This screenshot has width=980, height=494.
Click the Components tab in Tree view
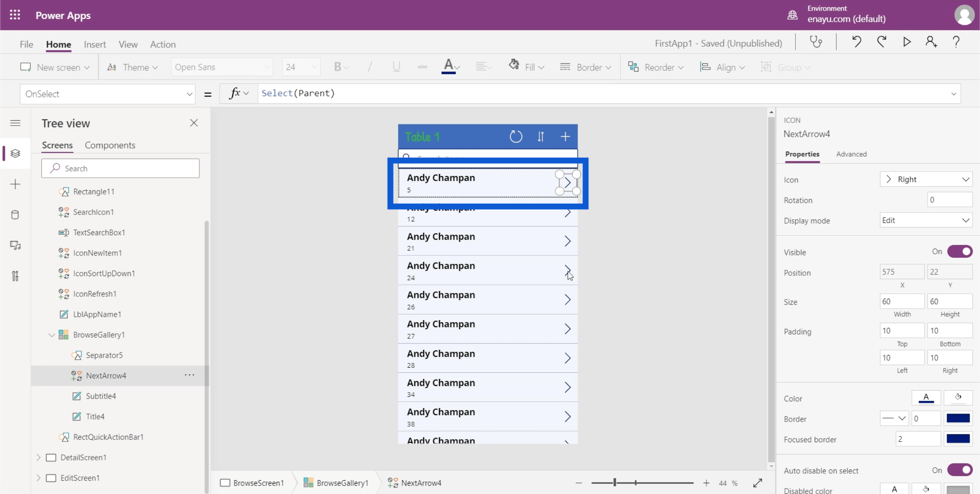click(x=110, y=145)
